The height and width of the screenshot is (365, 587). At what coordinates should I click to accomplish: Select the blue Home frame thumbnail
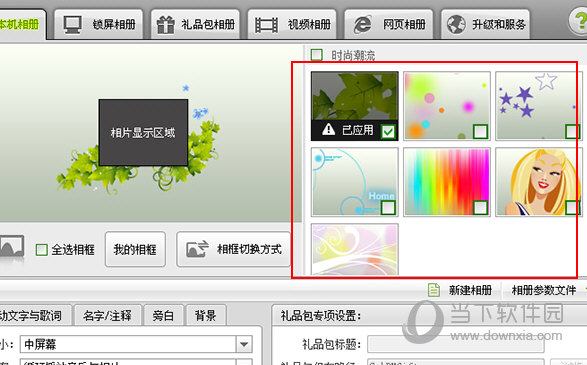(x=355, y=182)
